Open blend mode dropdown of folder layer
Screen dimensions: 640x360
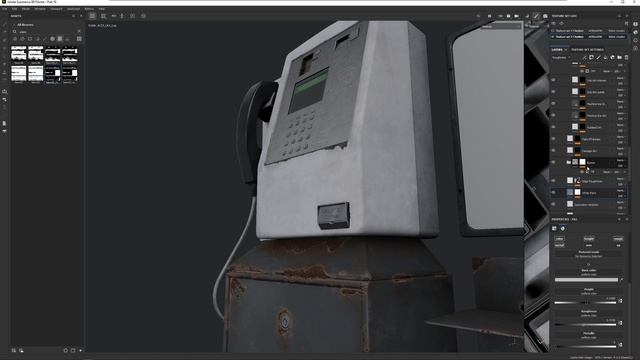click(x=620, y=160)
